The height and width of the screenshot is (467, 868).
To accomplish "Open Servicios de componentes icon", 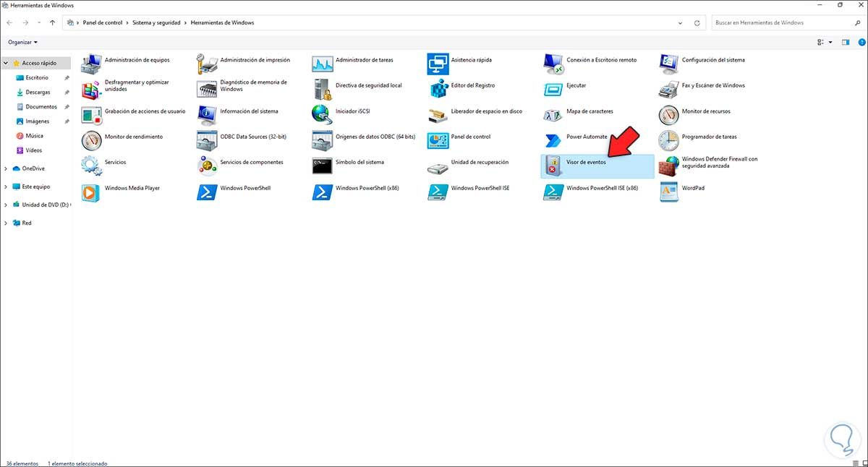I will point(207,166).
